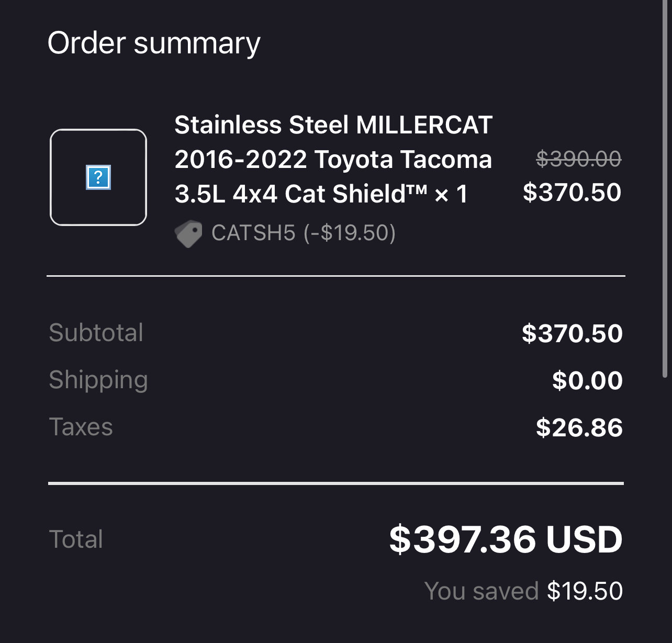Click the discount tag icon beside CATSH5
The width and height of the screenshot is (672, 643).
(188, 233)
